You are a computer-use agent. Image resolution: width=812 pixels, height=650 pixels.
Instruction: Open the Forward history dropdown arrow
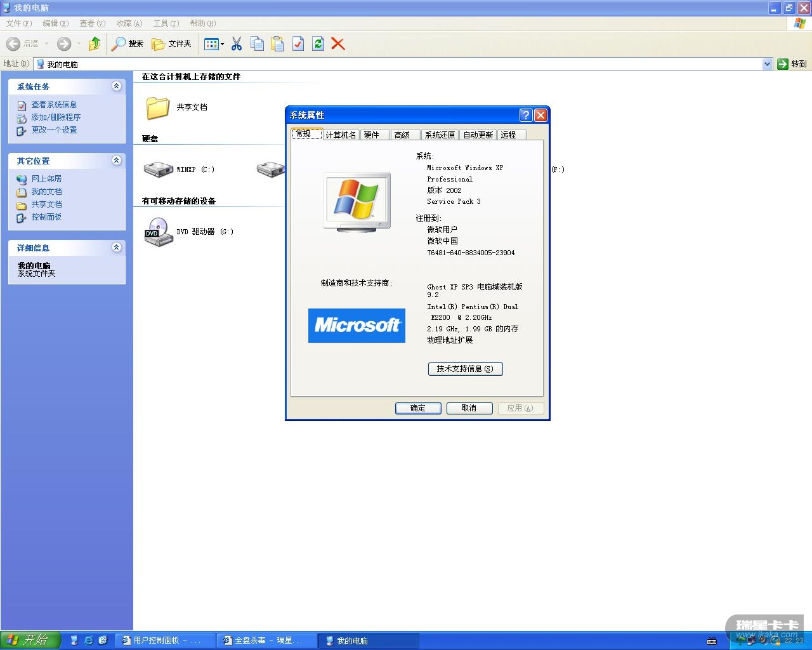click(79, 44)
